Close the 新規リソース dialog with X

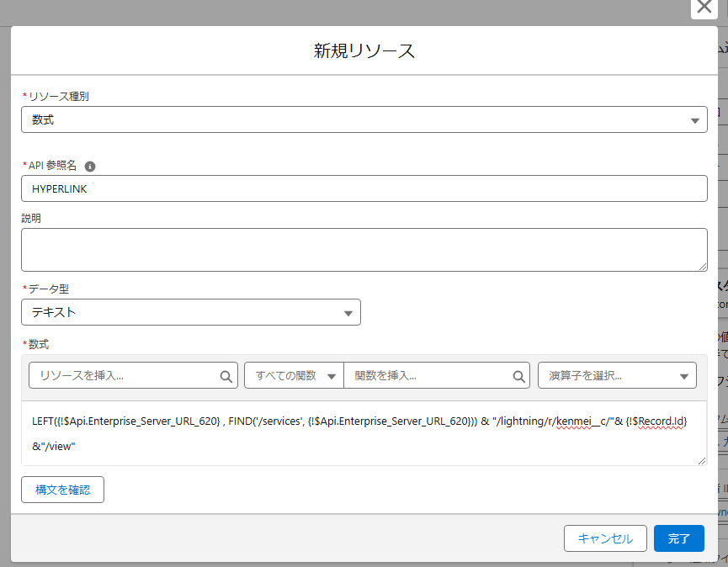tap(704, 8)
